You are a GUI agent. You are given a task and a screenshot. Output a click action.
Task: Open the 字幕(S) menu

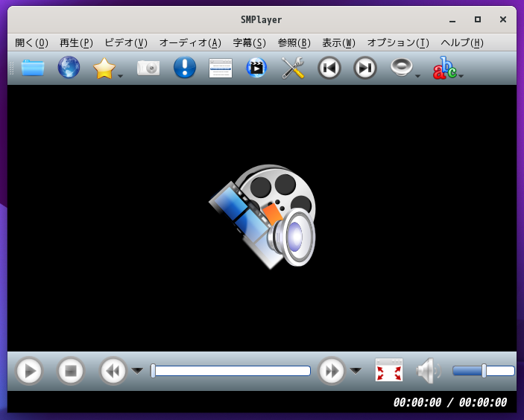pos(249,42)
